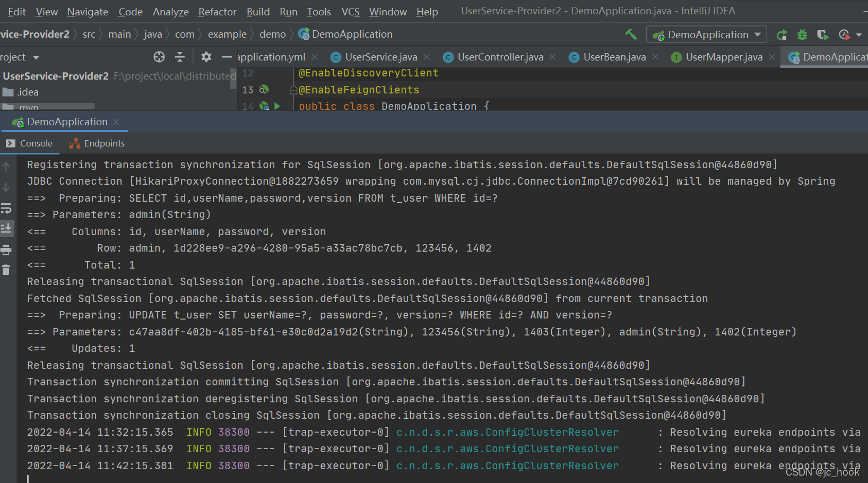Switch to UserService.java editor tab
Screen dimensions: 868x483
(x=374, y=57)
